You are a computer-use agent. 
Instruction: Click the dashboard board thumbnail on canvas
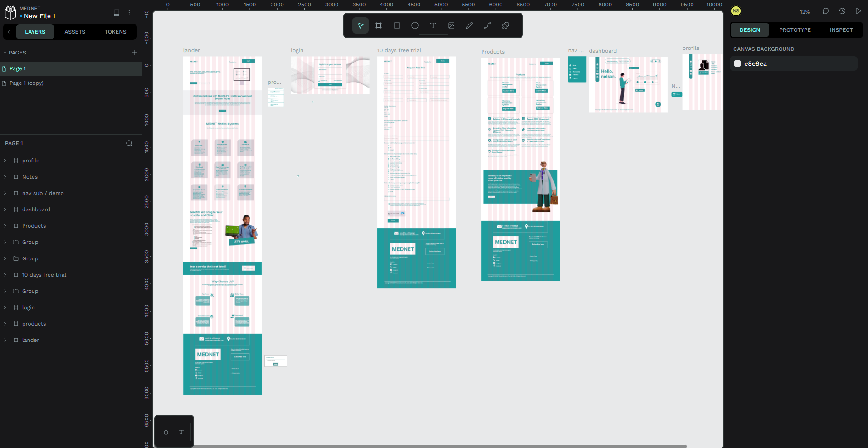628,84
